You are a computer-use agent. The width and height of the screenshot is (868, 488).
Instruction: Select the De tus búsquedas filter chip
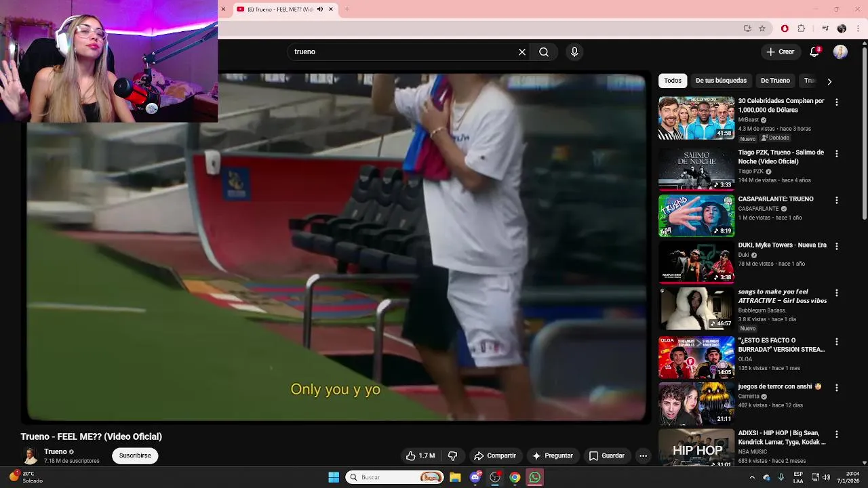(721, 81)
